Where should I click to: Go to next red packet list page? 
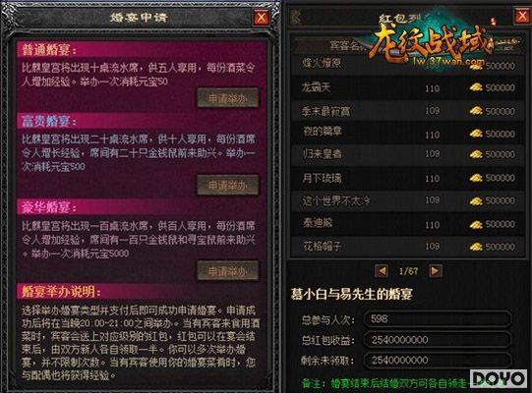click(436, 271)
